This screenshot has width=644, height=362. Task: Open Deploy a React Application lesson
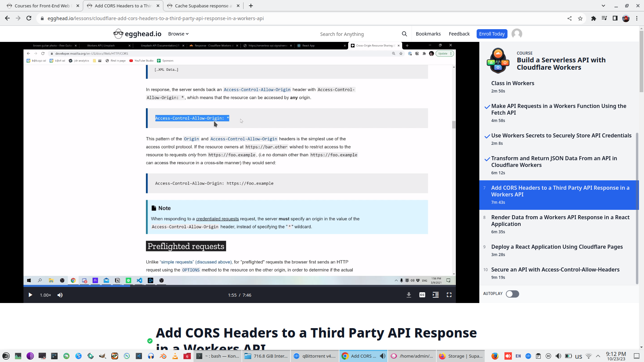(x=557, y=247)
